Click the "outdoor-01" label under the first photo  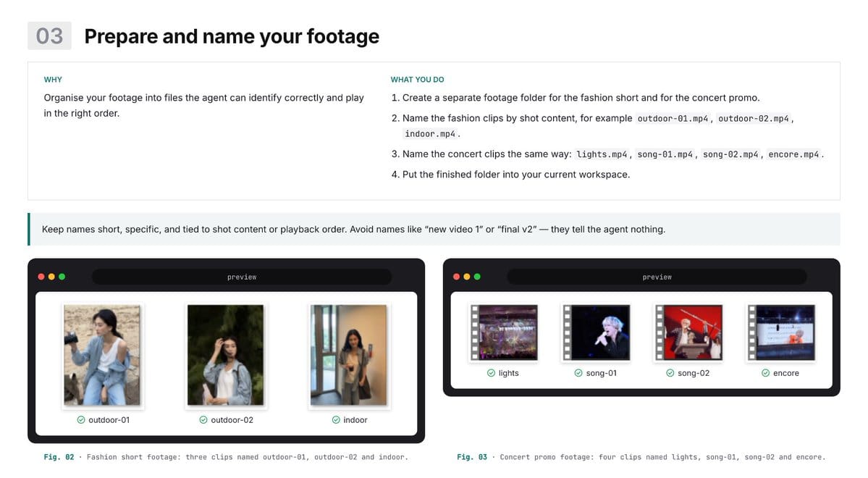[x=109, y=420]
